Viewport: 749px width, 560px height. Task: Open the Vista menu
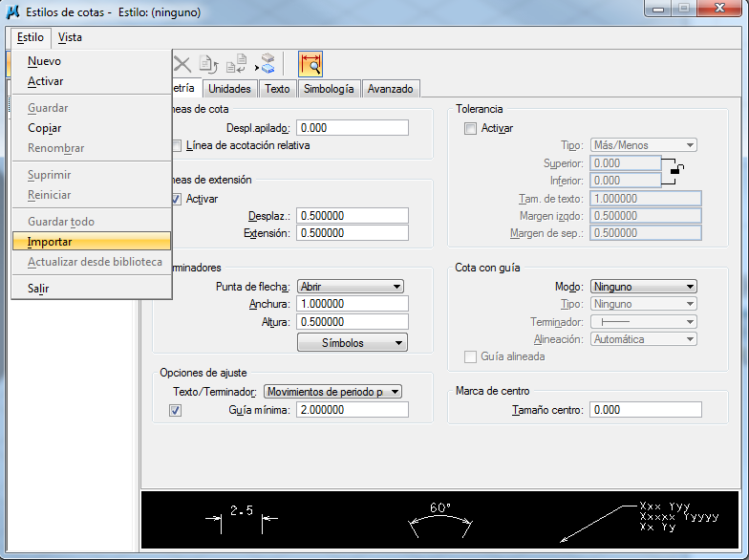point(70,37)
